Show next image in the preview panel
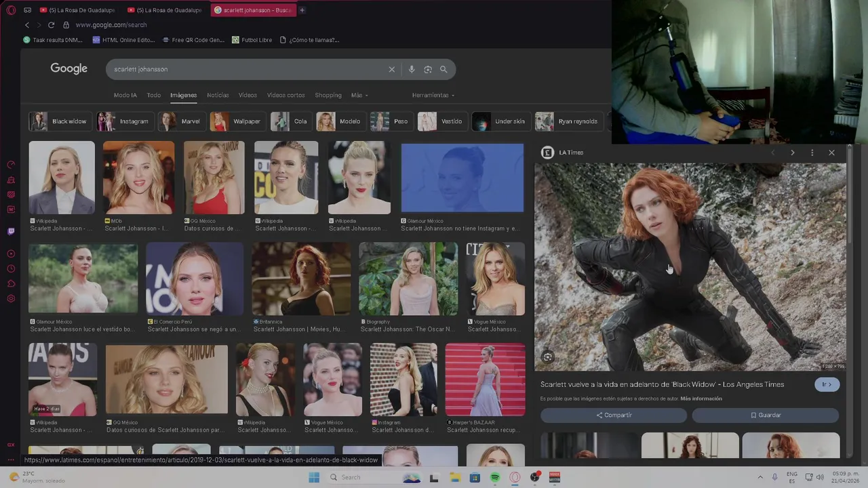868x488 pixels. tap(792, 152)
